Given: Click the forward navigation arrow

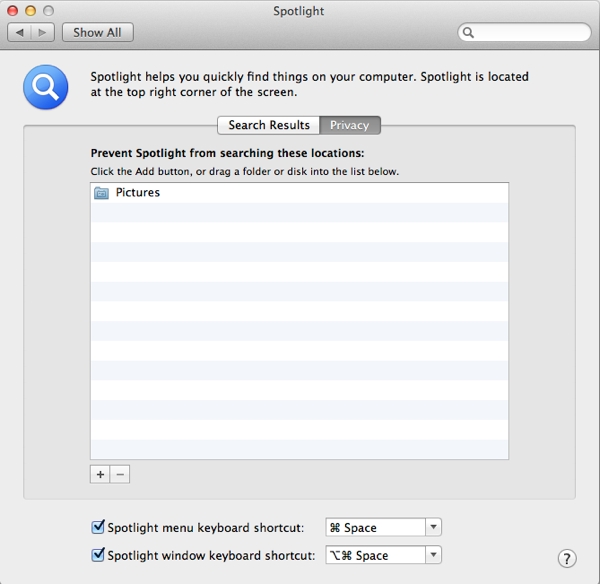Looking at the screenshot, I should coord(42,33).
